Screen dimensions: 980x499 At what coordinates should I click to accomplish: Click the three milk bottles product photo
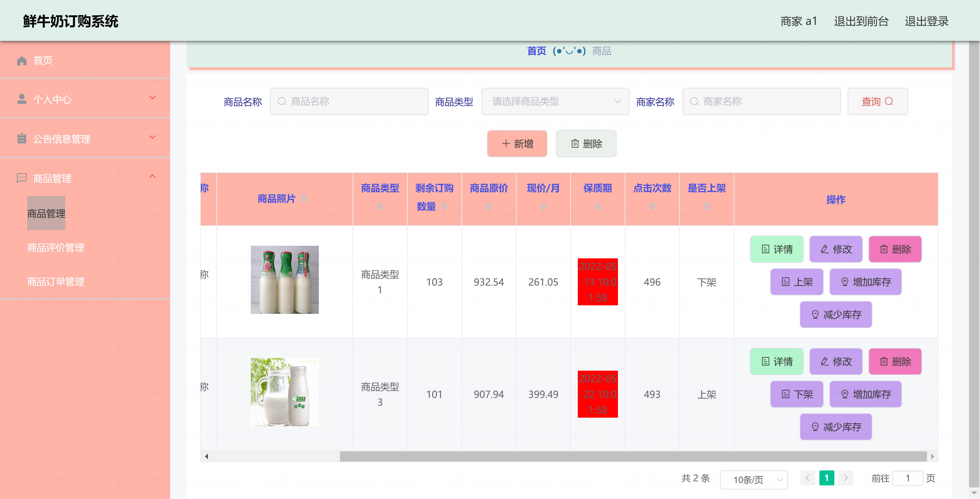point(284,280)
